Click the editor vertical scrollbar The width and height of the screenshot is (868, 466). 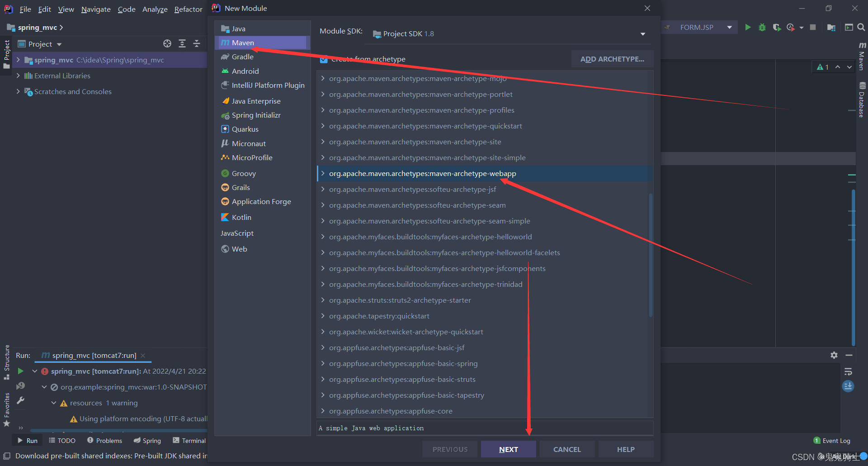tap(853, 267)
